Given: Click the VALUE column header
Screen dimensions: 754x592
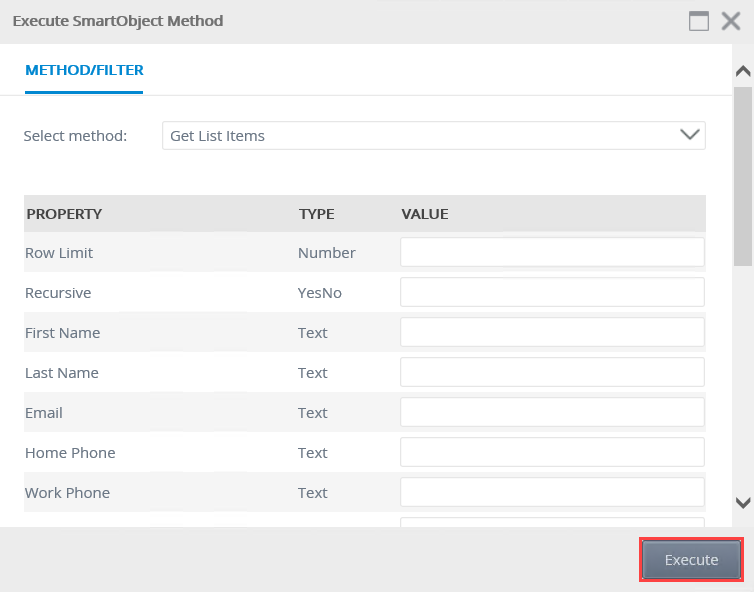Looking at the screenshot, I should (x=425, y=214).
